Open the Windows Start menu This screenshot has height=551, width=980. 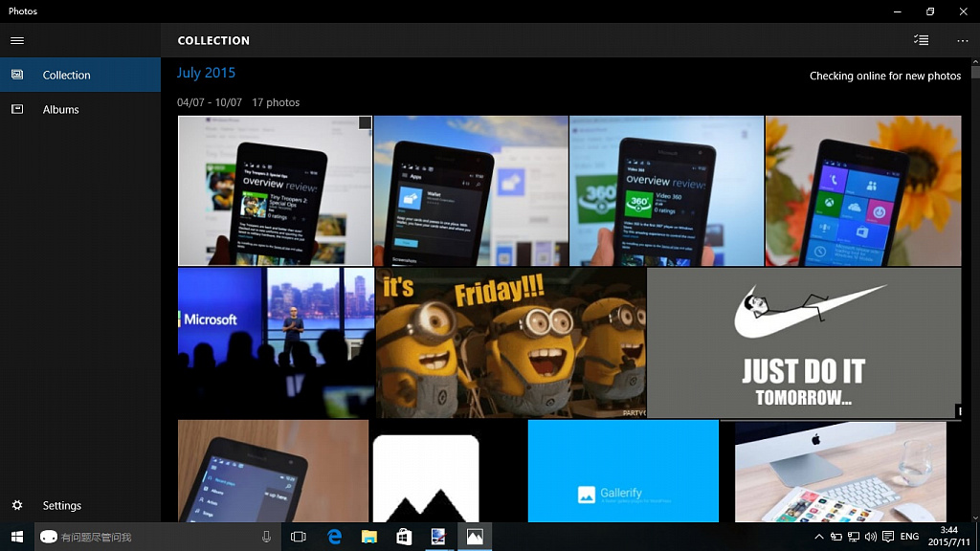tap(17, 537)
